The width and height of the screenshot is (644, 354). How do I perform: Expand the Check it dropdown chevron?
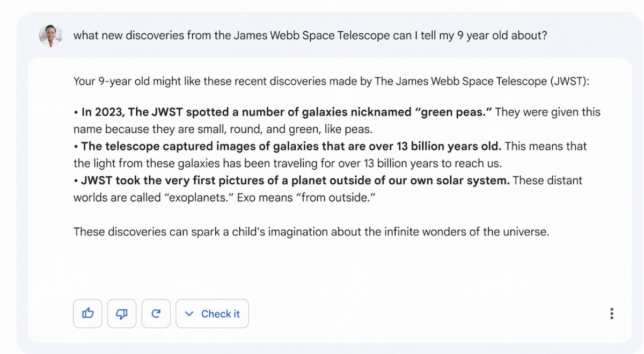pyautogui.click(x=189, y=313)
